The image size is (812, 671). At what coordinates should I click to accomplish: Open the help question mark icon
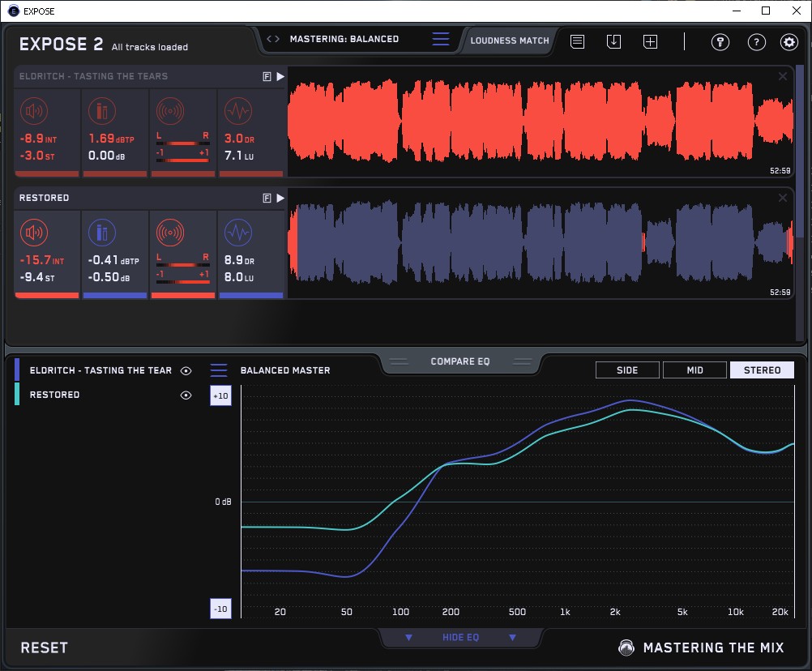pyautogui.click(x=756, y=42)
